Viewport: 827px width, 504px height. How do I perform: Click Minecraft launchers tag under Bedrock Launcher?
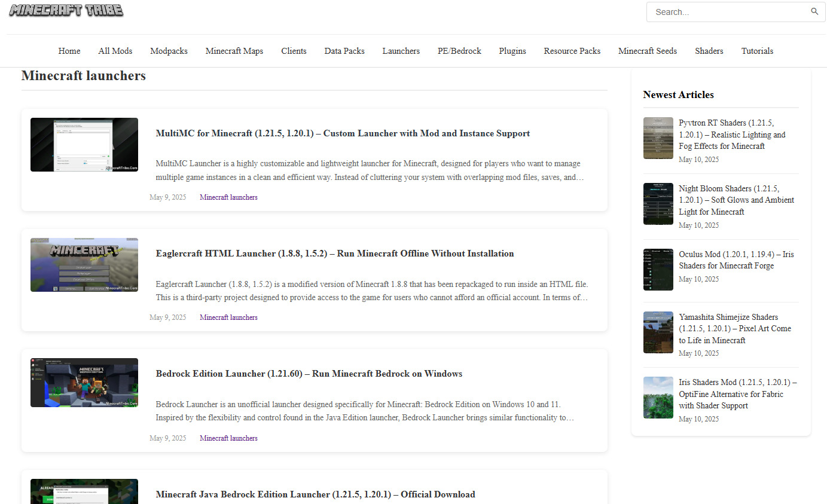click(x=228, y=438)
